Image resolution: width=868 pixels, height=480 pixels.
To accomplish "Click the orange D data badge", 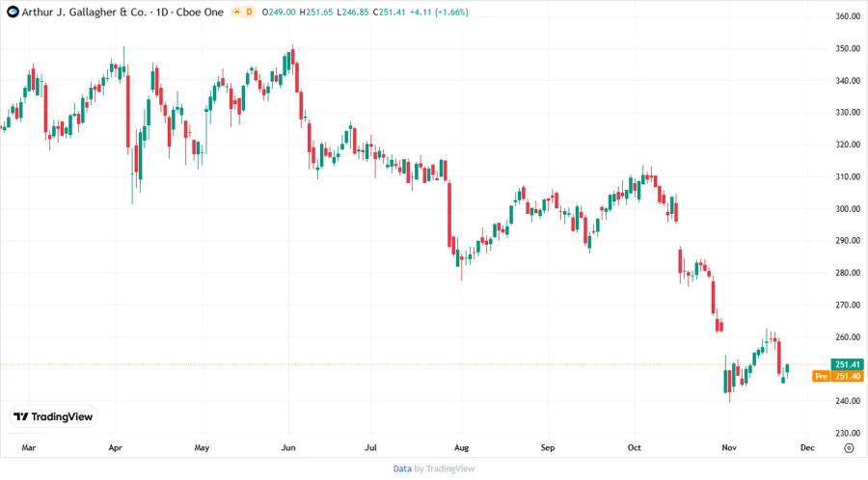I will coord(249,12).
